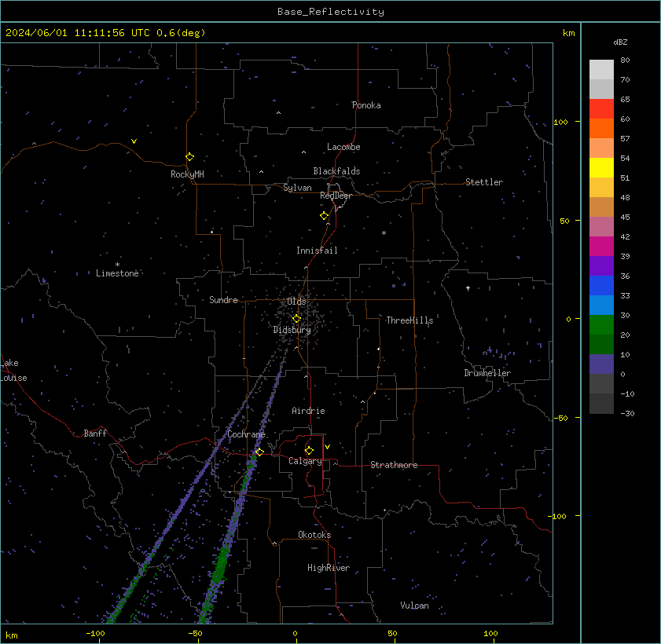Click the yellow marker near Cochrane
The image size is (661, 644).
(259, 452)
